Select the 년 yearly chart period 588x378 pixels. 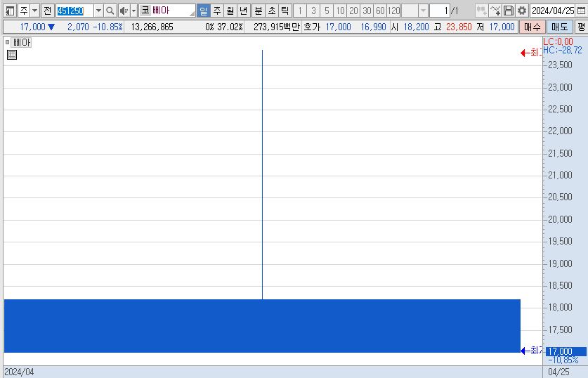[243, 11]
